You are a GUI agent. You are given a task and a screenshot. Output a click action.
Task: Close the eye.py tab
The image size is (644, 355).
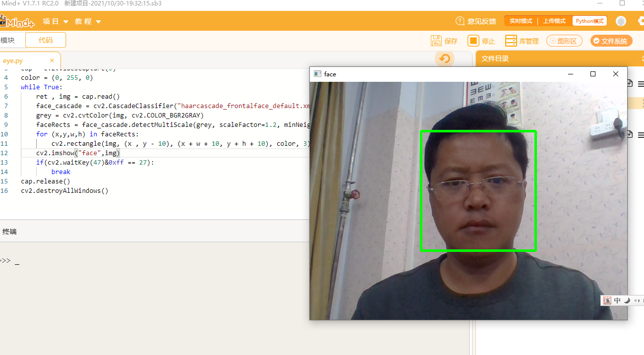52,60
